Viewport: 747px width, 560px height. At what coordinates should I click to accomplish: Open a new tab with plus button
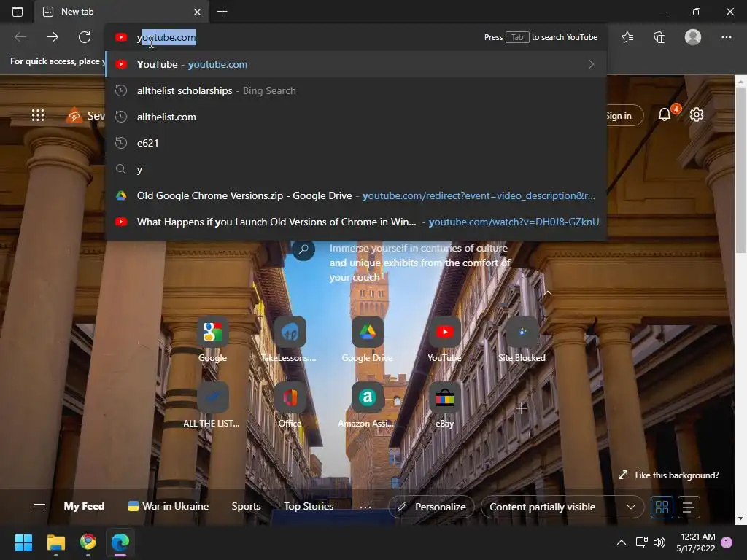point(222,12)
